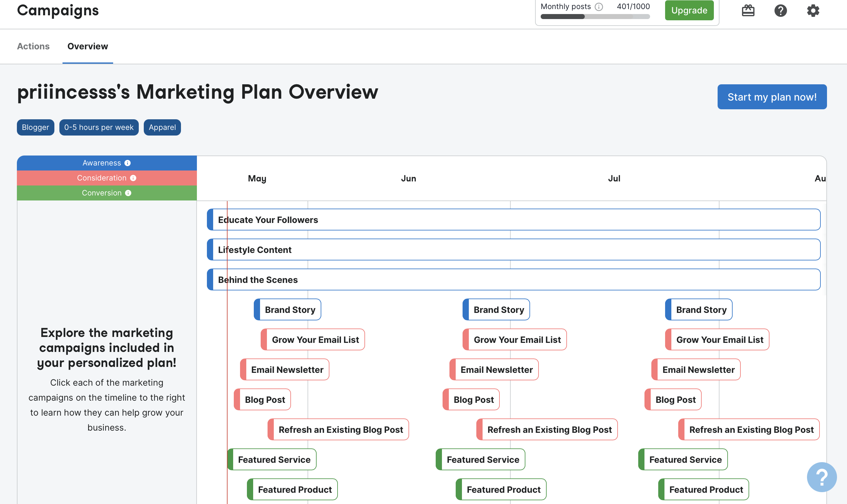Open the Lifestyle Content campaign

[514, 250]
